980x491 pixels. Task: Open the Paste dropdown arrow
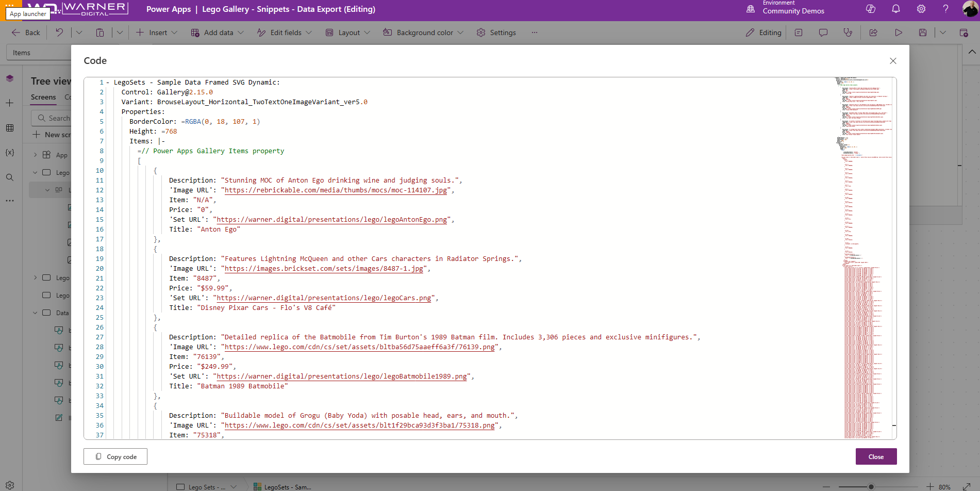click(x=120, y=32)
